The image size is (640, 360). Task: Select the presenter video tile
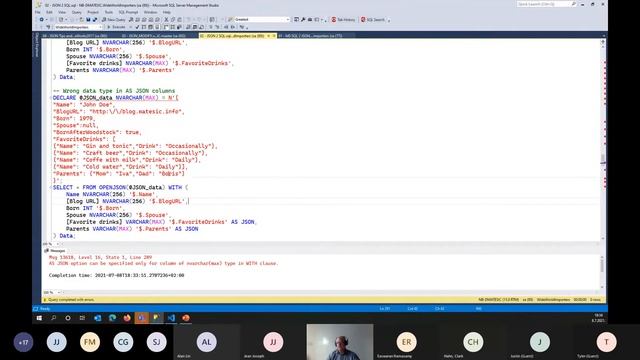[x=340, y=342]
